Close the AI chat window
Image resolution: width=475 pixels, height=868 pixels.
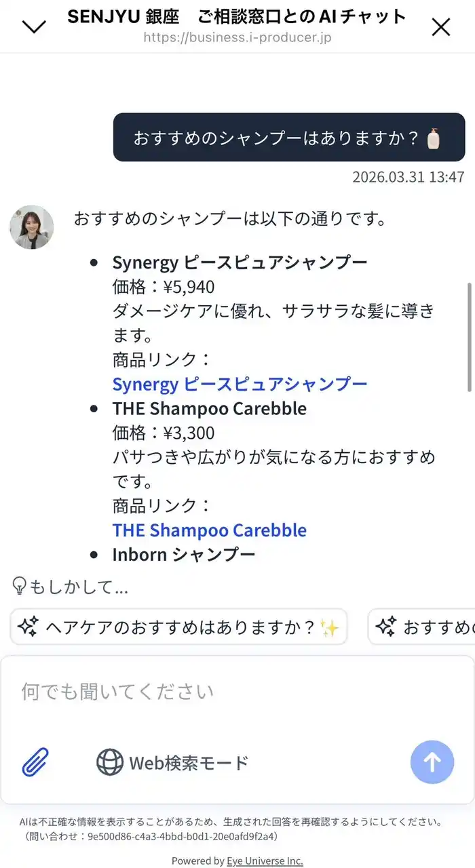point(441,26)
